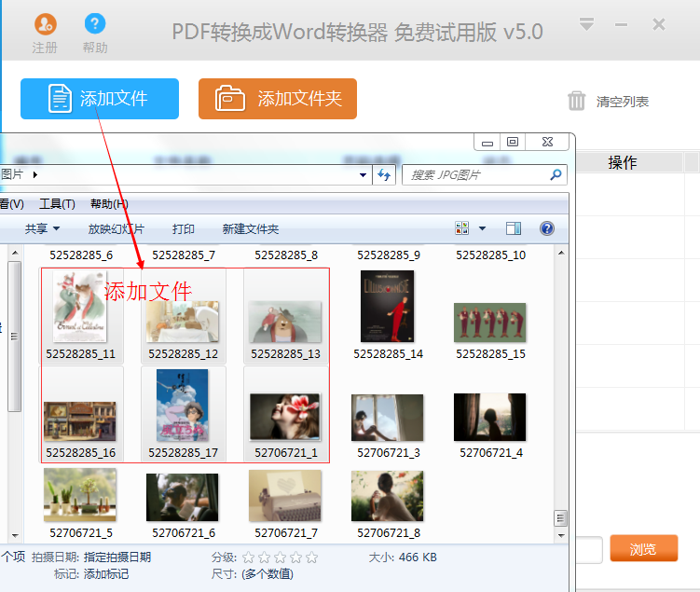The height and width of the screenshot is (592, 700).
Task: Set rating to fifth star
Action: point(312,558)
